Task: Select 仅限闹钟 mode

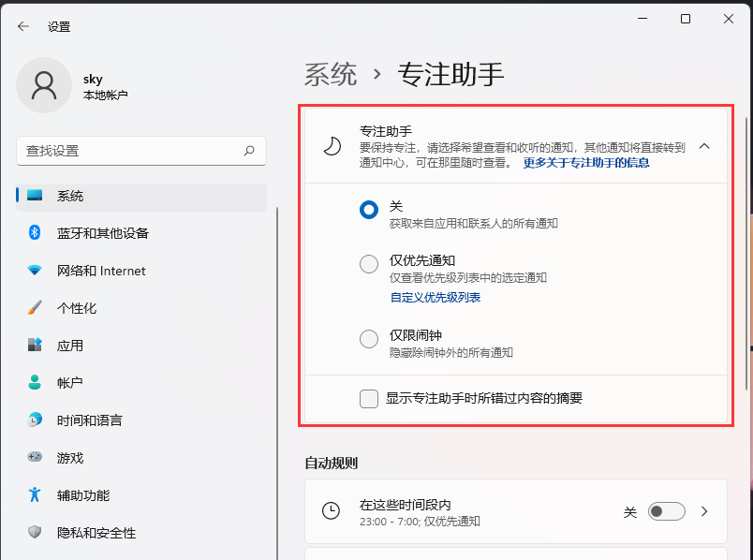Action: pyautogui.click(x=368, y=339)
